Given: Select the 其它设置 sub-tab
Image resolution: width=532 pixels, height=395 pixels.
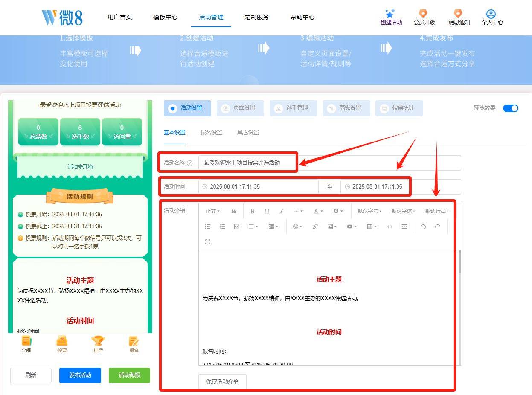Looking at the screenshot, I should [x=248, y=132].
